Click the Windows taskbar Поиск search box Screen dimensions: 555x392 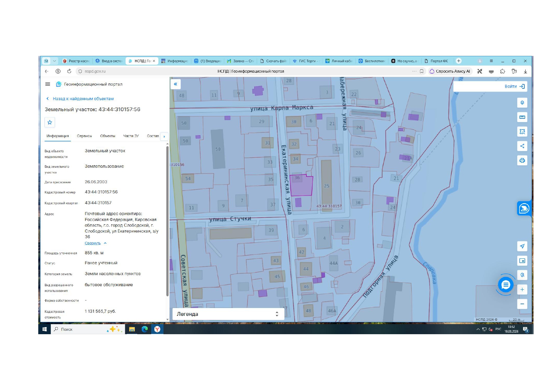click(88, 329)
